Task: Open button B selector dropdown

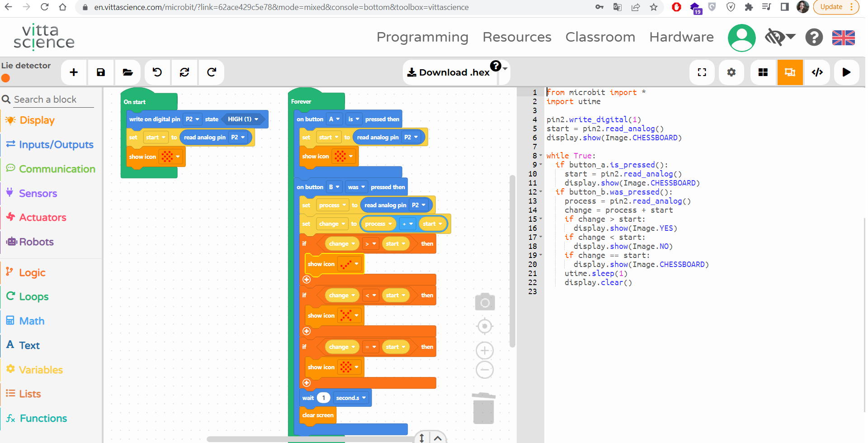Action: point(334,187)
